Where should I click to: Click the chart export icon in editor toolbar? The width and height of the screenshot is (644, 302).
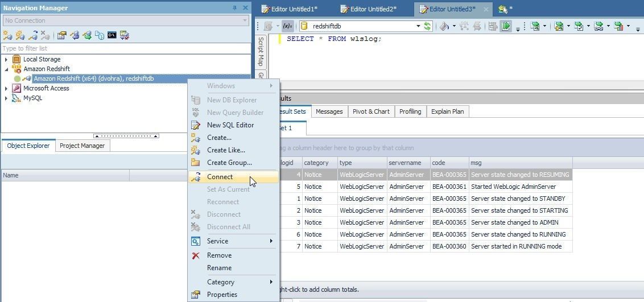pyautogui.click(x=618, y=26)
